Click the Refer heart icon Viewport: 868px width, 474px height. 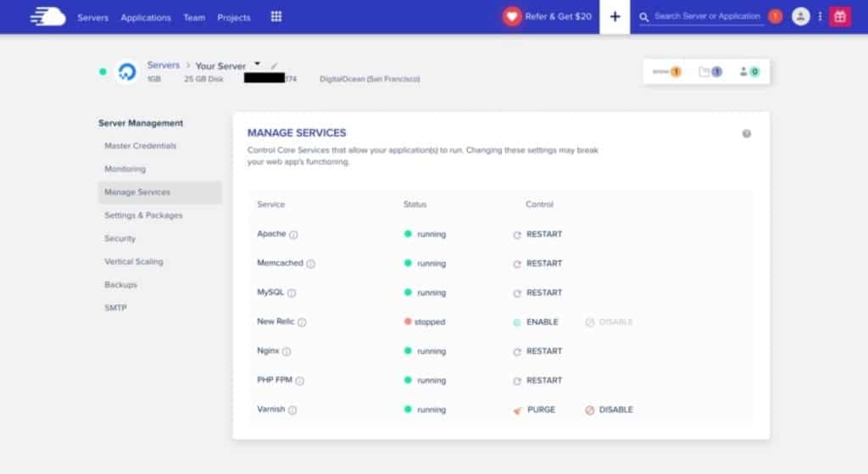pos(512,17)
